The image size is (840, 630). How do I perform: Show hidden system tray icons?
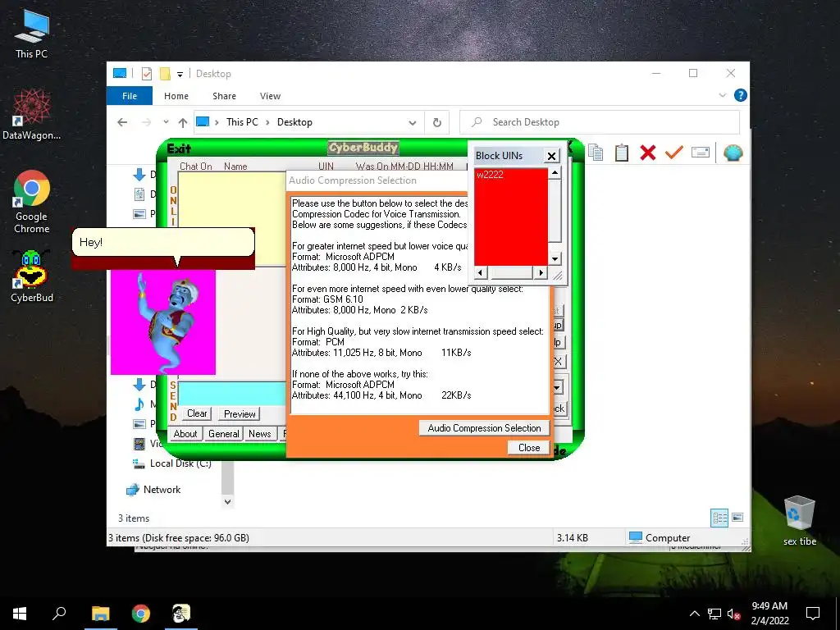pos(694,614)
